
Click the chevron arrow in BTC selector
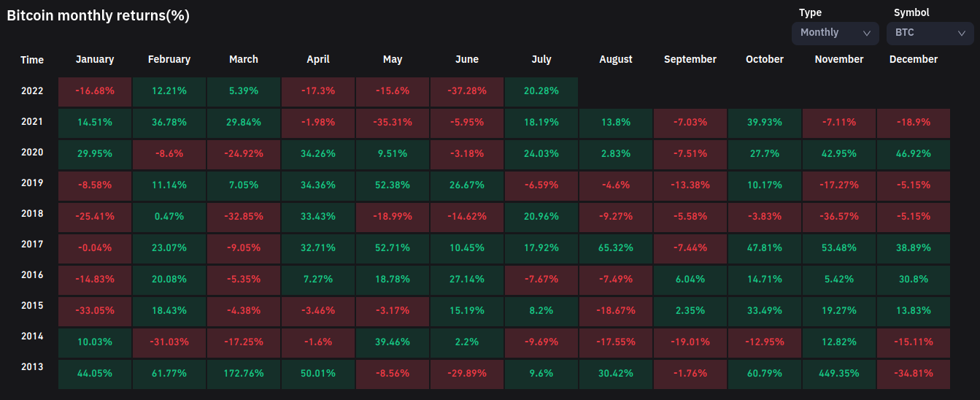point(962,33)
